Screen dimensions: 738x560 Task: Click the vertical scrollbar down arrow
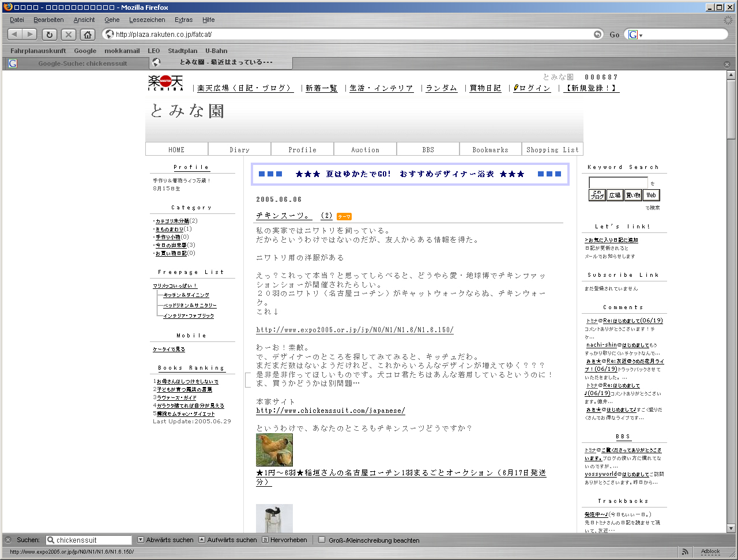click(x=731, y=528)
